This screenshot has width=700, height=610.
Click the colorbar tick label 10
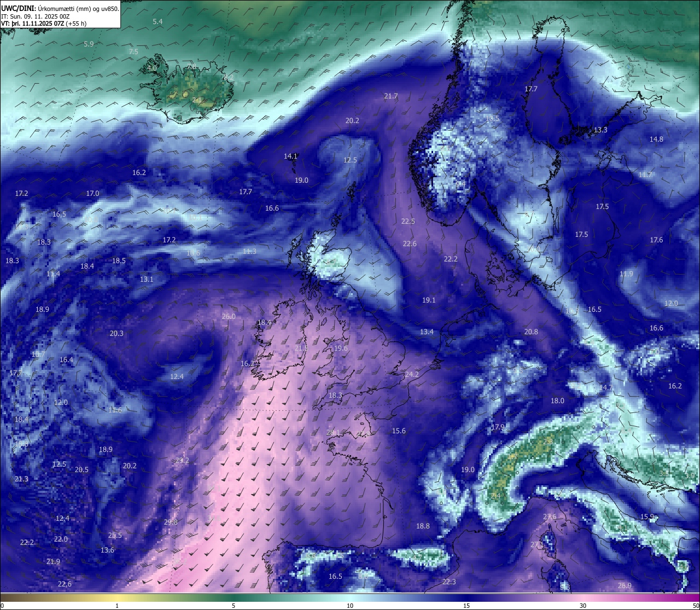(350, 606)
